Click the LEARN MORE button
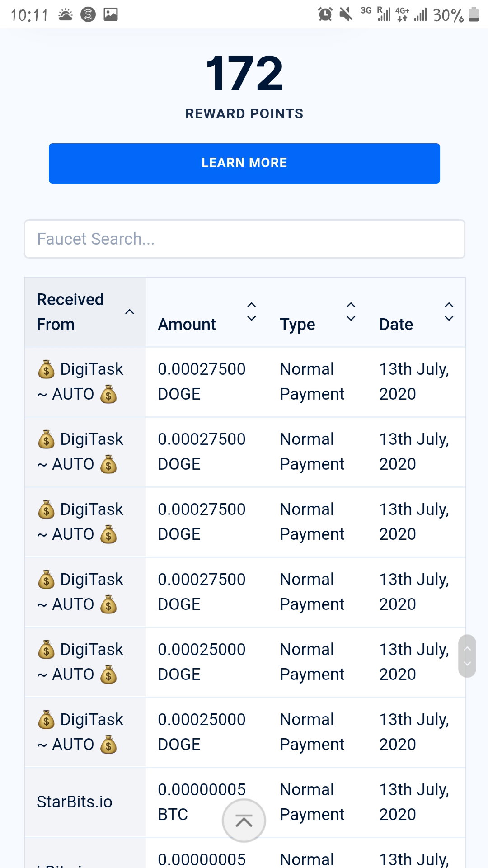 pos(244,163)
